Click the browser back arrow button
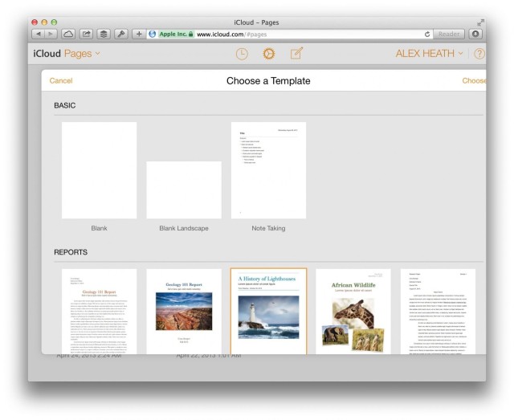Screen dimensions: 514x420 pyautogui.click(x=38, y=35)
